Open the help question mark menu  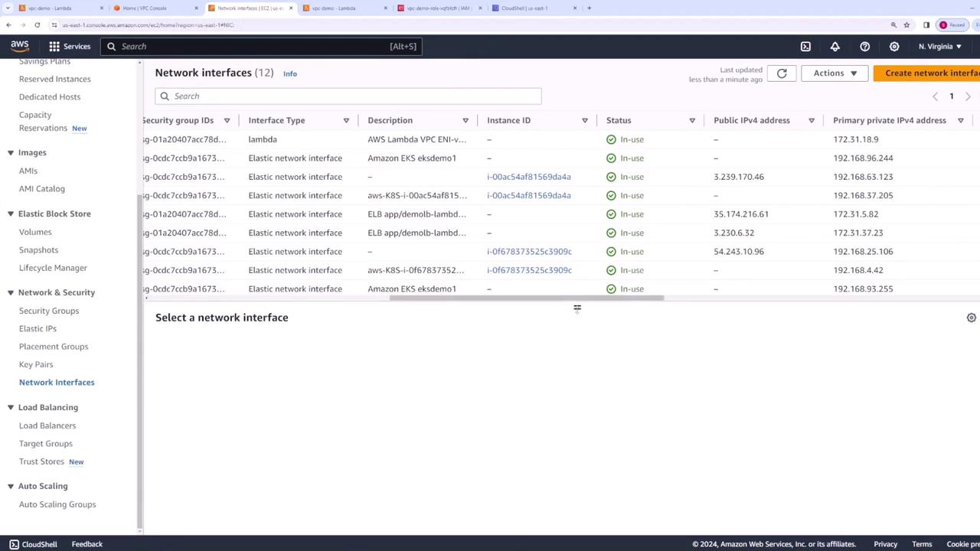(864, 47)
